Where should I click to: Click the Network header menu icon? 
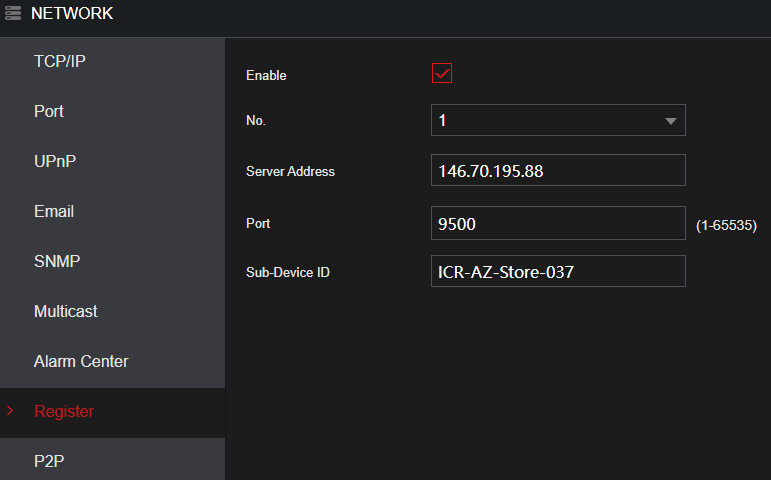(13, 13)
